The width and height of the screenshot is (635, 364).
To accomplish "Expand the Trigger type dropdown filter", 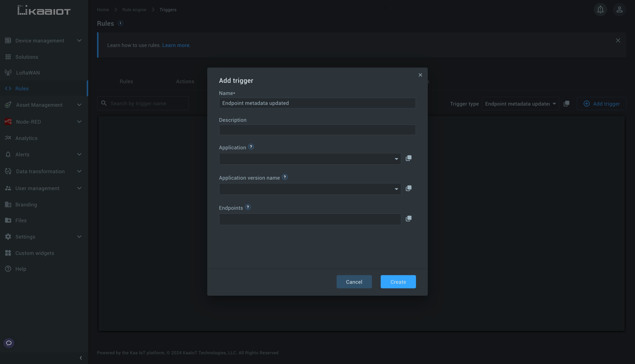I will pos(519,103).
